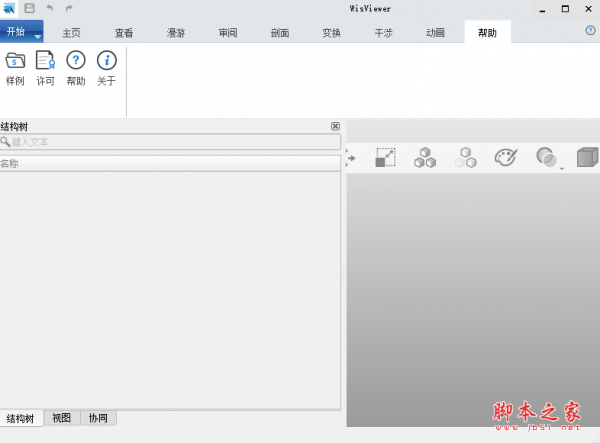
Task: Select the 帮助 ribbon tab
Action: (x=488, y=33)
